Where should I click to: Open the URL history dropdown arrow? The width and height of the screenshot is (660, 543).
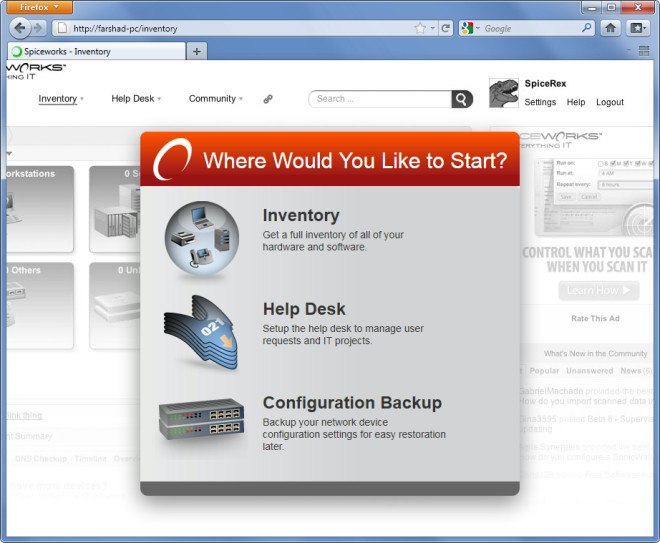(433, 28)
